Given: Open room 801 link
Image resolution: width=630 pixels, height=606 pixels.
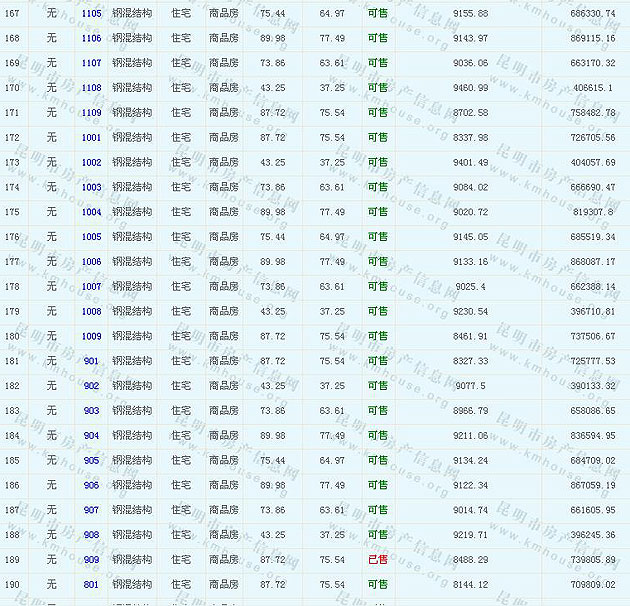Looking at the screenshot, I should coord(91,585).
